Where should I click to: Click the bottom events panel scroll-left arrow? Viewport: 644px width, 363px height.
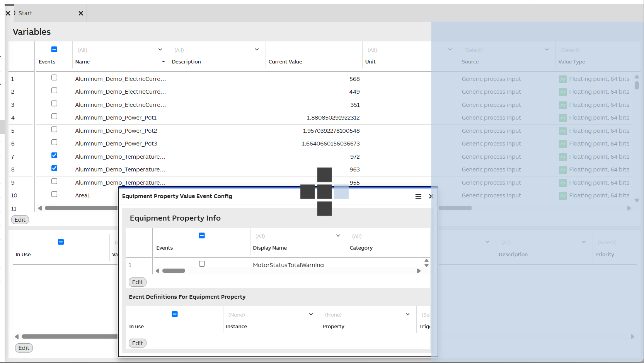17,337
